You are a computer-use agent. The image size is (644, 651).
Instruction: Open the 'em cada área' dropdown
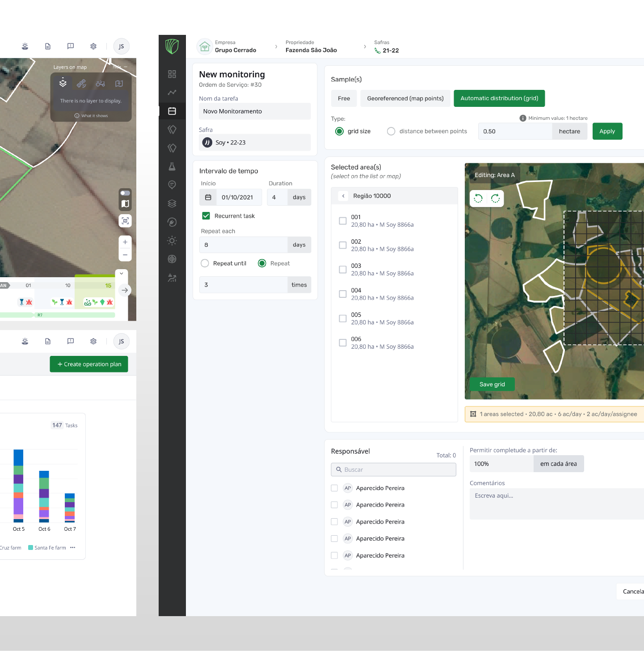click(558, 464)
